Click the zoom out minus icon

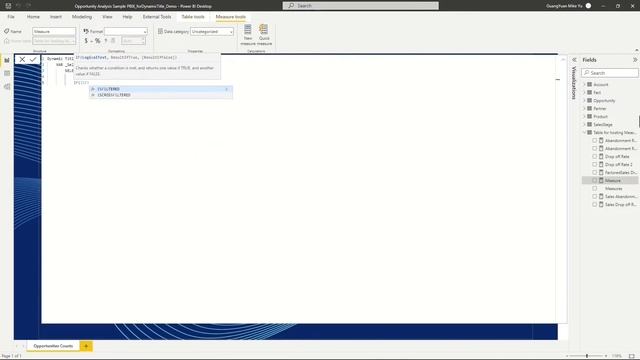click(x=567, y=356)
